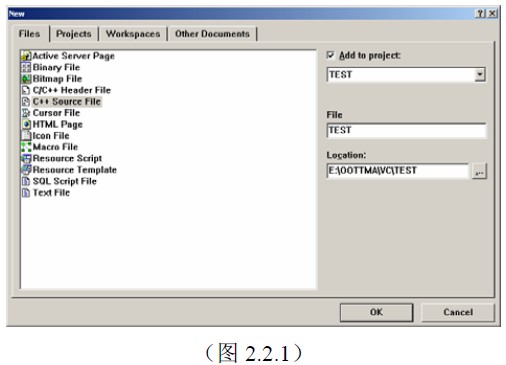Click the context help question mark button

480,14
